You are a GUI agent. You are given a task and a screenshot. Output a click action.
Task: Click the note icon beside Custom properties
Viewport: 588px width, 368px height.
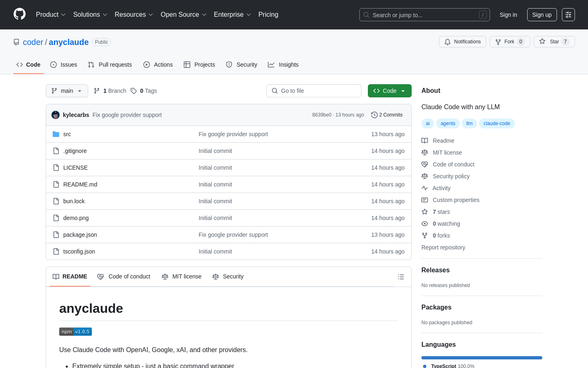(425, 200)
